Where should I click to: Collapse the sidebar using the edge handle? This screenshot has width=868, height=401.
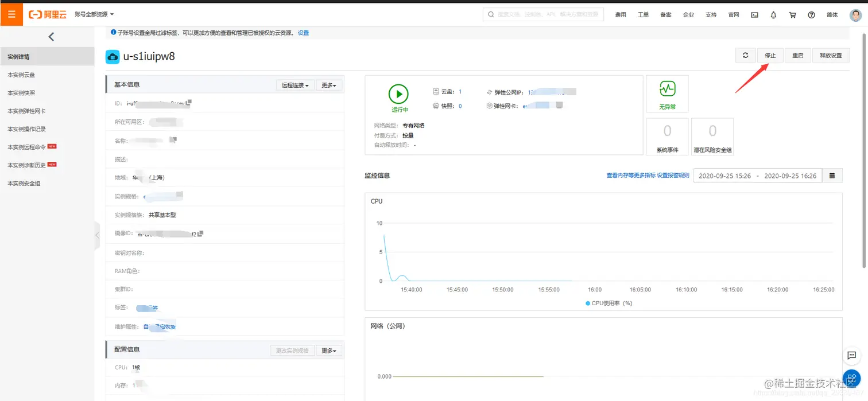(x=97, y=235)
